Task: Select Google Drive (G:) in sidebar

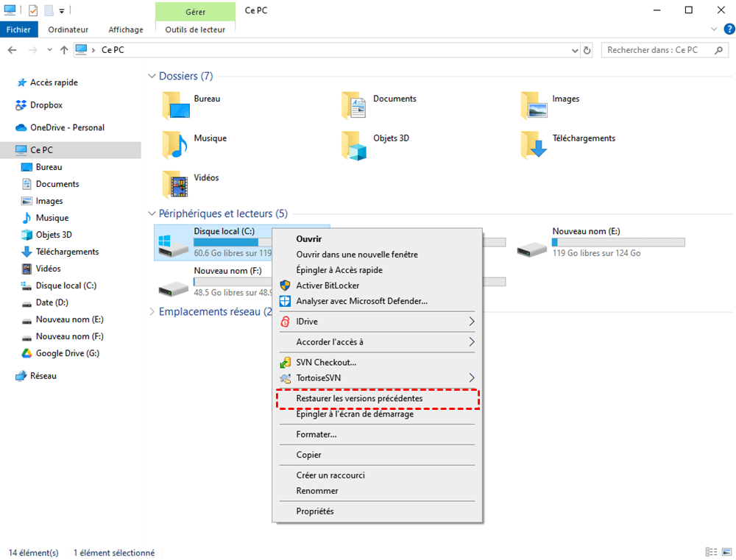Action: coord(67,353)
